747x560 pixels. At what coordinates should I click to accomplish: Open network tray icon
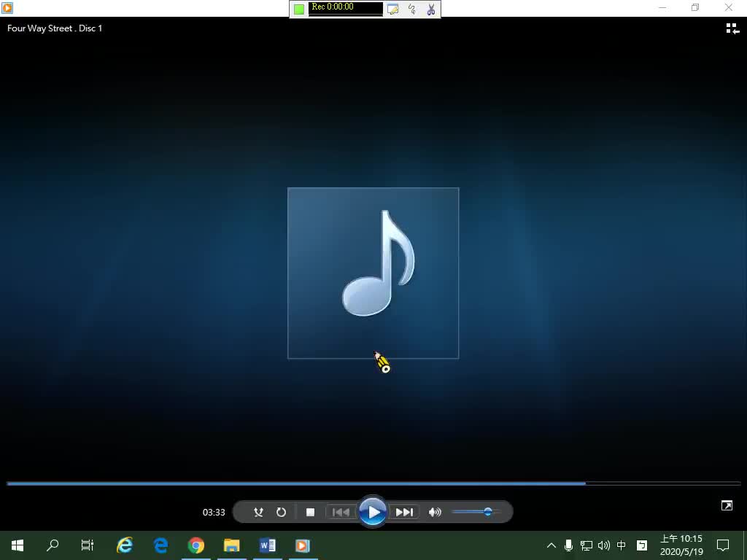point(586,545)
